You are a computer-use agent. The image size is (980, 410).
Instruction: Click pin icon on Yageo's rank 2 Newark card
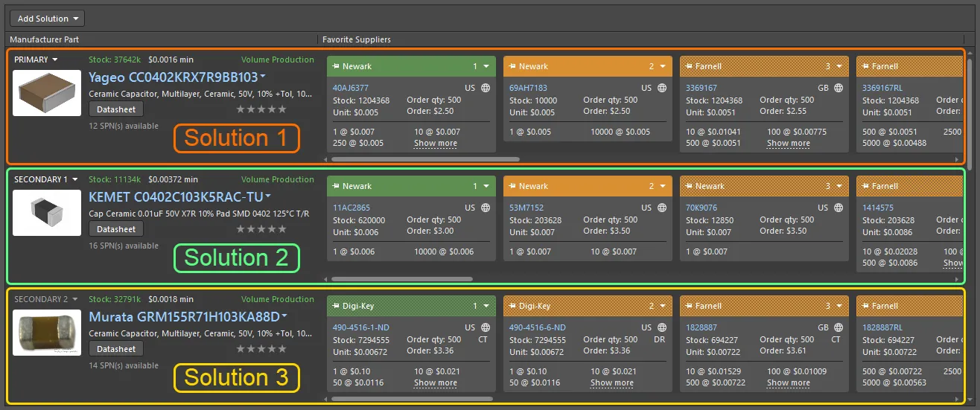click(x=512, y=66)
